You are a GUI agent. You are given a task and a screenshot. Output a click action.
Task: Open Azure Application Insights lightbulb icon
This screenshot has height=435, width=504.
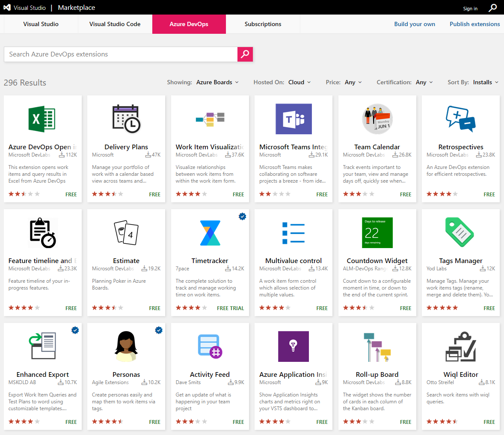pyautogui.click(x=294, y=346)
